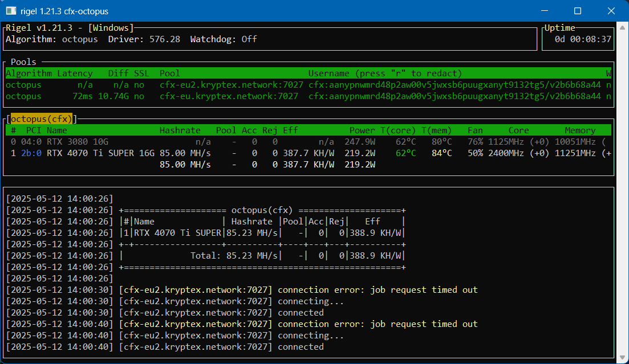
Task: Click the log "octopus(cfx)" table title
Action: pyautogui.click(x=262, y=210)
